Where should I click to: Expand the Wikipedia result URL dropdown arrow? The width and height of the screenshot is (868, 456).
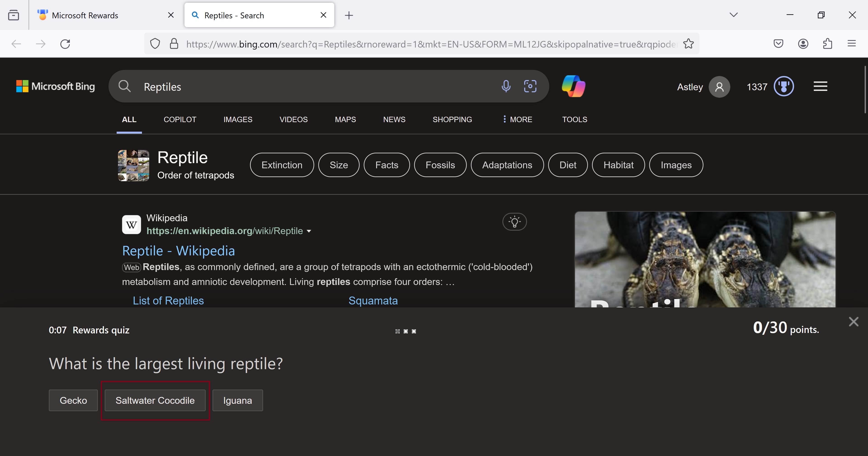tap(309, 231)
